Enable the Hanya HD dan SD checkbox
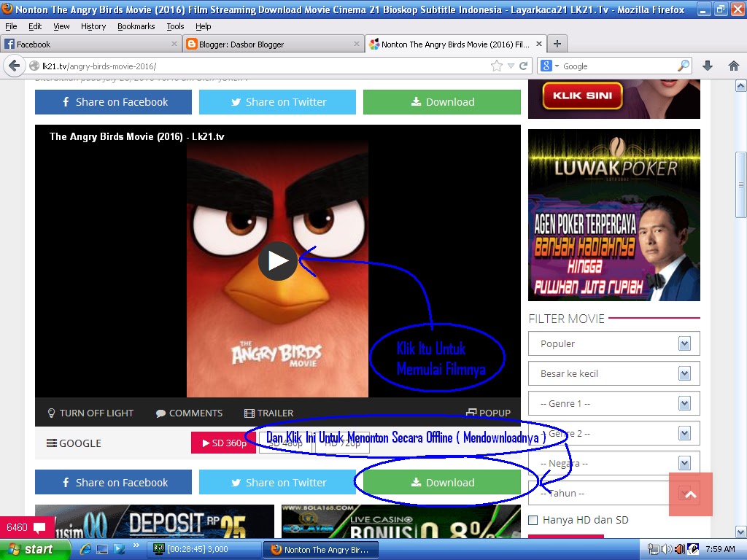The image size is (747, 560). [x=533, y=520]
